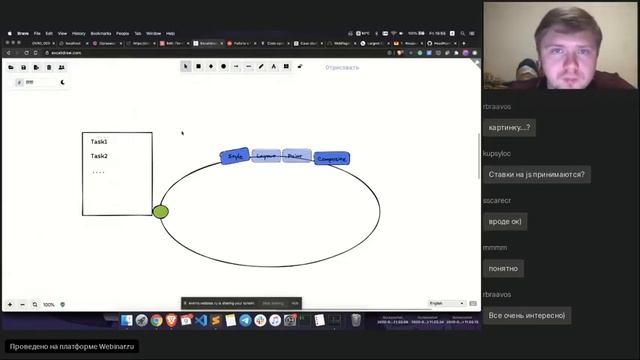Image resolution: width=640 pixels, height=360 pixels.
Task: Click the browser back arrow
Action: (8, 53)
